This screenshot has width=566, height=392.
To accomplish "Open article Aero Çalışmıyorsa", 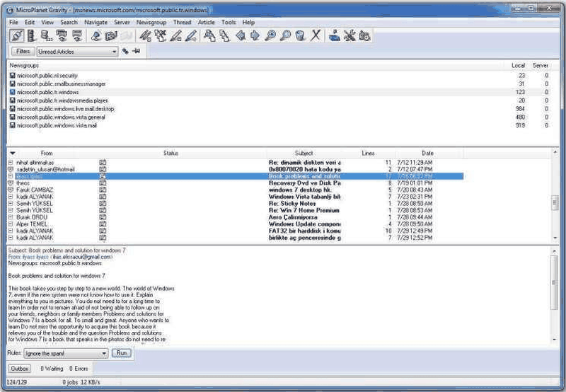I will (293, 217).
